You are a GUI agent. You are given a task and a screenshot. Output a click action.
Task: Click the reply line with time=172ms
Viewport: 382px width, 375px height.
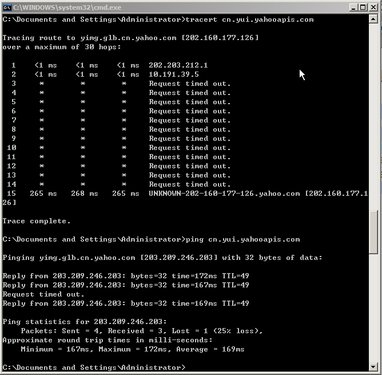[126, 276]
